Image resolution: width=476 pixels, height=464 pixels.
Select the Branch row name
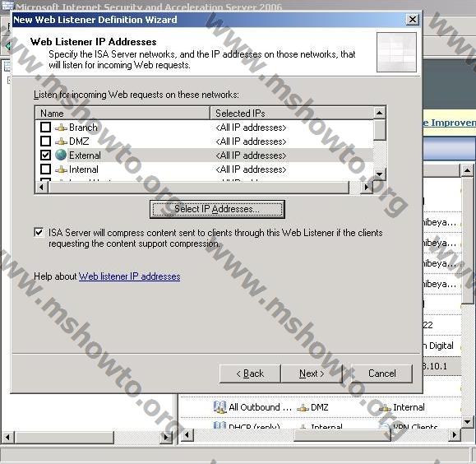(x=83, y=128)
